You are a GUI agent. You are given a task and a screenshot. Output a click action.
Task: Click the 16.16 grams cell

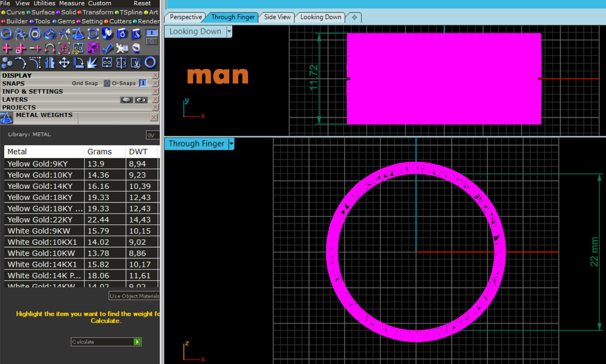pos(105,186)
